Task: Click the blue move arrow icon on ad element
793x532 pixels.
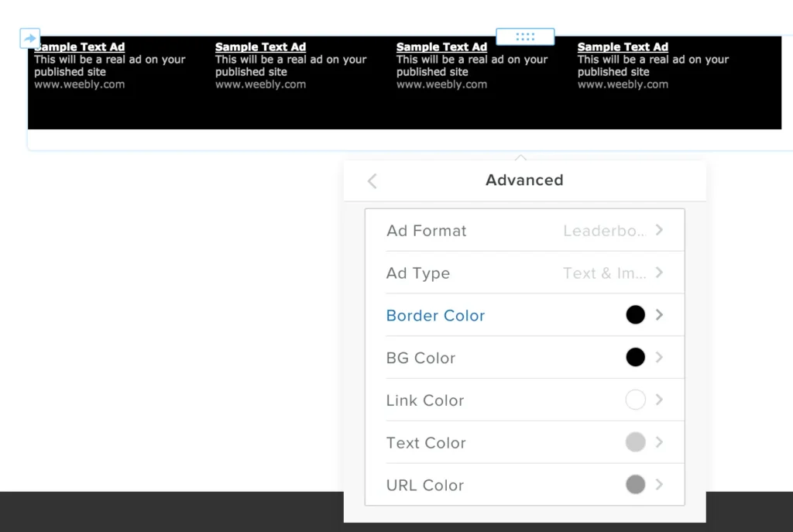Action: click(x=30, y=38)
